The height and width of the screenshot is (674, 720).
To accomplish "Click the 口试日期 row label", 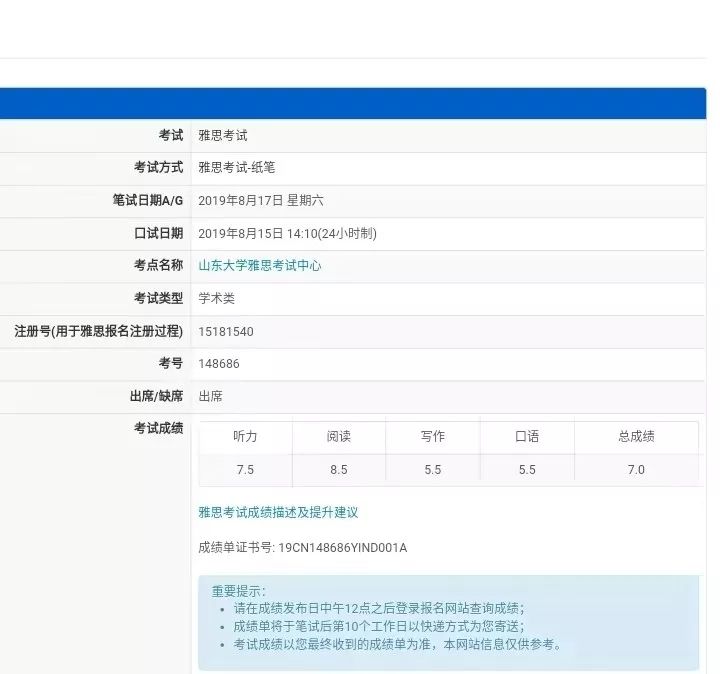I will (158, 234).
